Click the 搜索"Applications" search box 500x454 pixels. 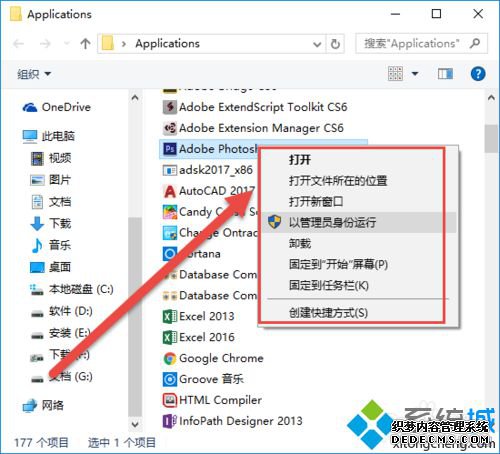[x=421, y=43]
